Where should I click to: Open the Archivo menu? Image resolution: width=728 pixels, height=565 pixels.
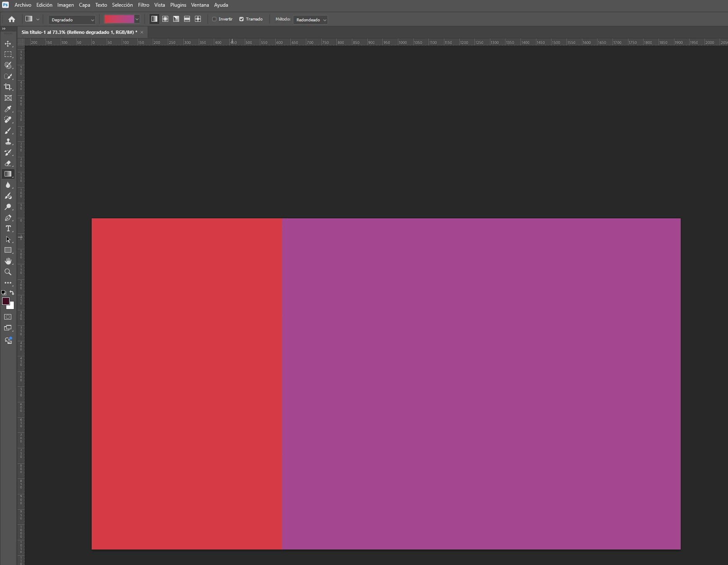tap(23, 5)
